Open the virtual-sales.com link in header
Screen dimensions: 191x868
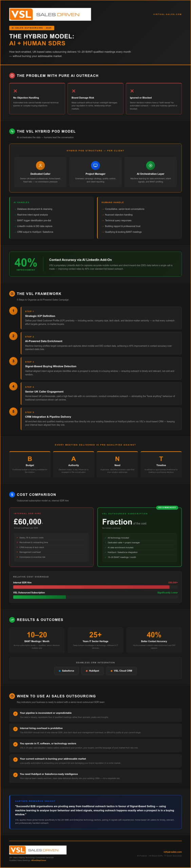coord(167,15)
